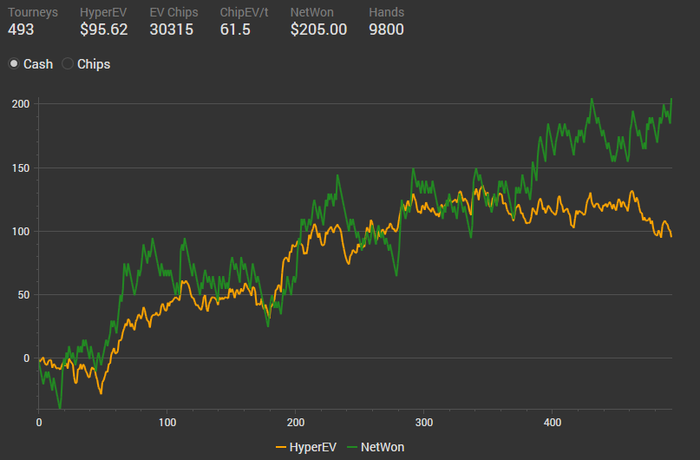Click the y-axis label 50

24,295
